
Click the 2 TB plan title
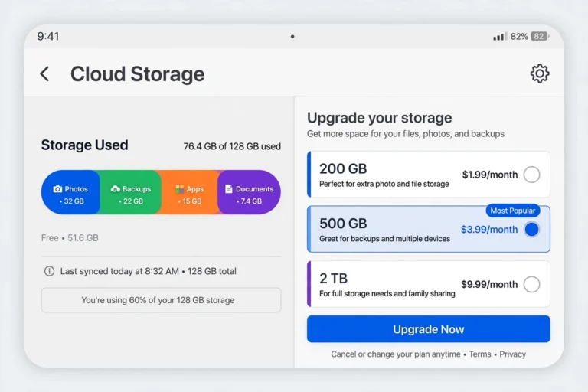pos(333,279)
